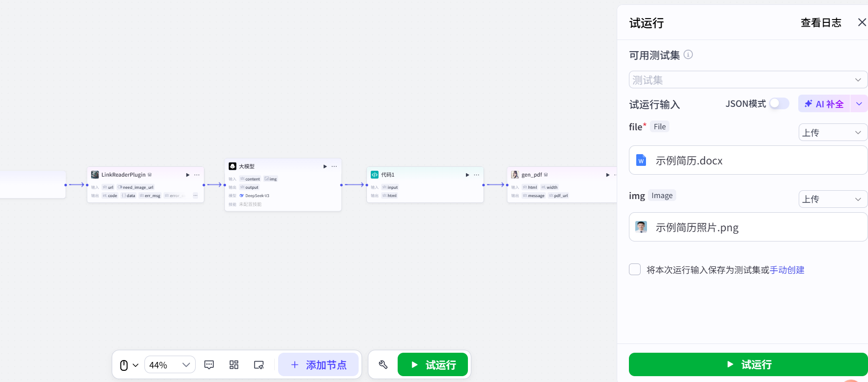Toggle the JSON模式 switch
This screenshot has height=382, width=868.
779,103
